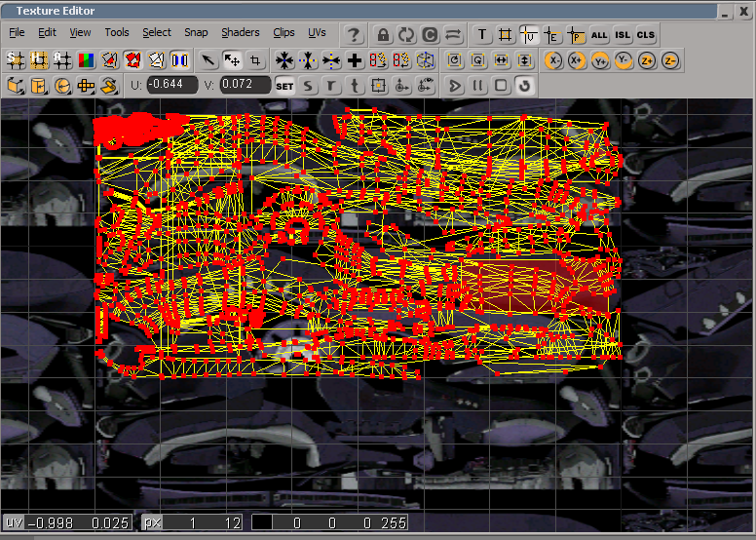Click the orange cross unfold icon

86,86
